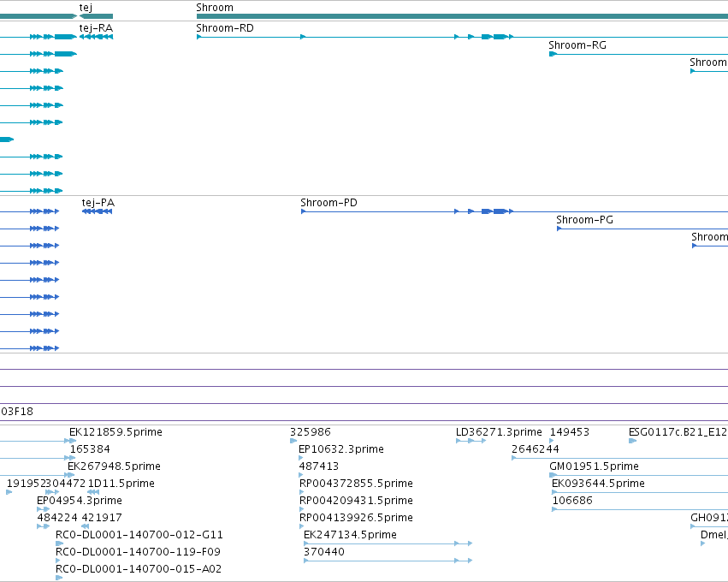
Task: Click the ESG0117c.B21 feature label
Action: click(x=678, y=432)
